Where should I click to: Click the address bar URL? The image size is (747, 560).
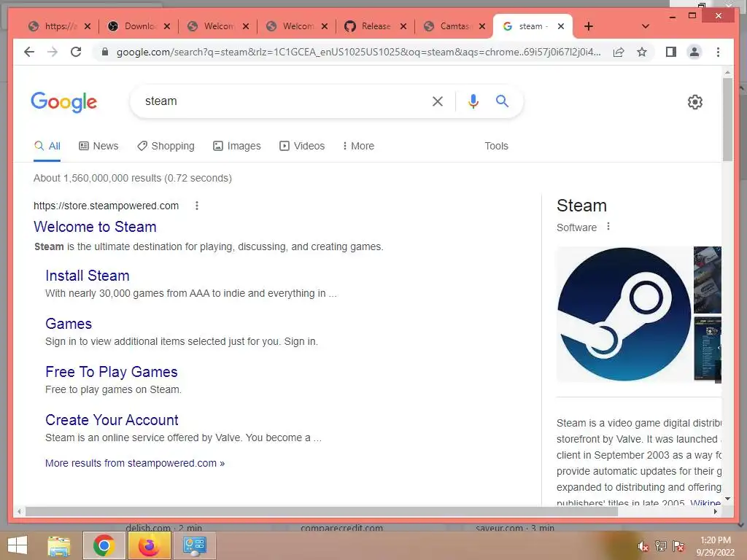click(358, 52)
